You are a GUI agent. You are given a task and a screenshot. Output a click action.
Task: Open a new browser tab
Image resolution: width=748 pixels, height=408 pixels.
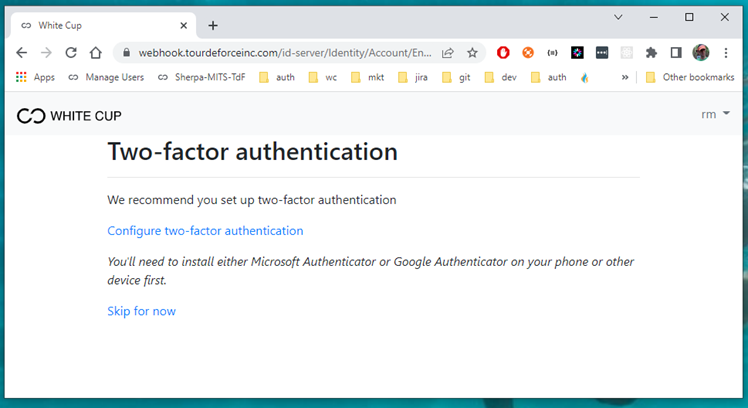click(213, 26)
